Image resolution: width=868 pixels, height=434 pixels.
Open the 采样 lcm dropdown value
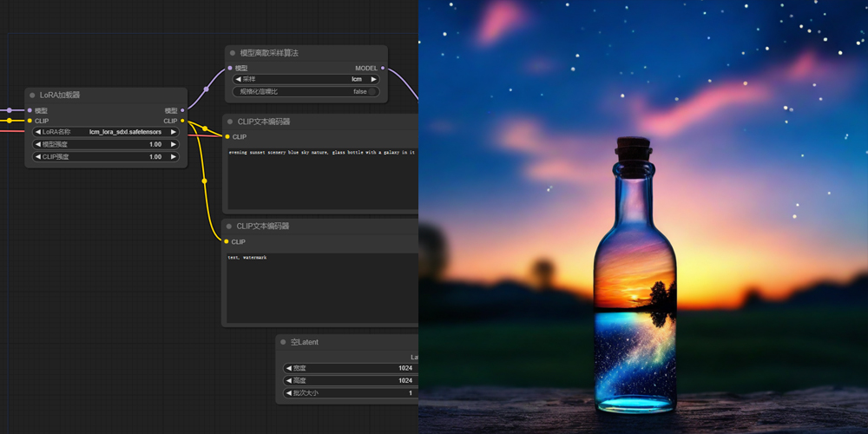pos(357,79)
